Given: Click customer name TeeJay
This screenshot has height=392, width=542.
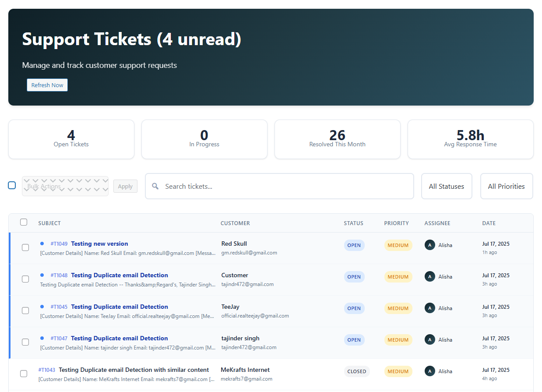Looking at the screenshot, I should [x=230, y=307].
